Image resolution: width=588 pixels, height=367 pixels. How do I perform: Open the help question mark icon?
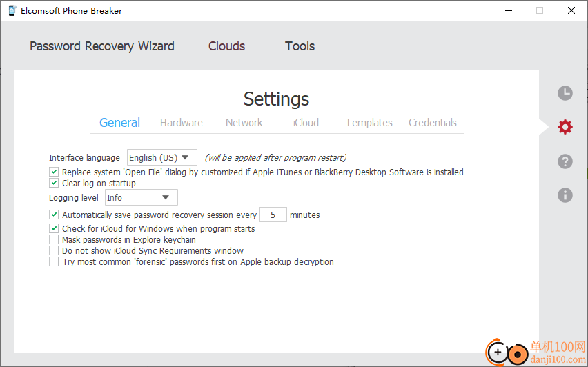[x=565, y=161]
